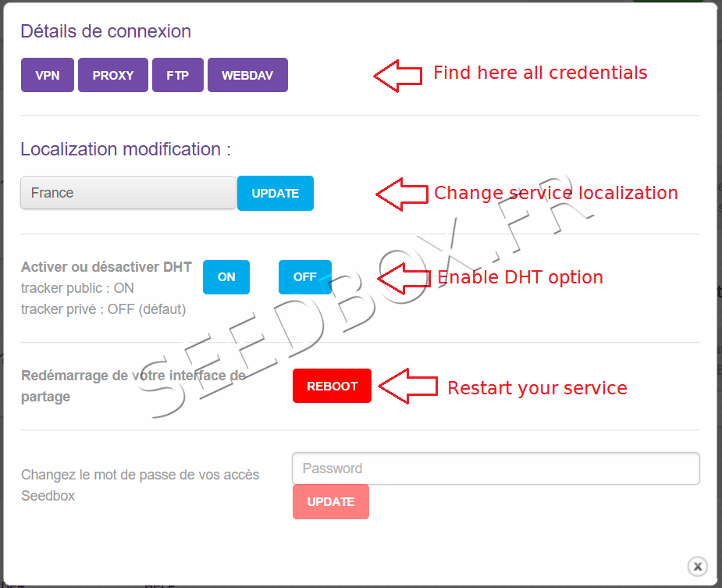
Task: Turn DHT on with the ON button
Action: coord(226,277)
